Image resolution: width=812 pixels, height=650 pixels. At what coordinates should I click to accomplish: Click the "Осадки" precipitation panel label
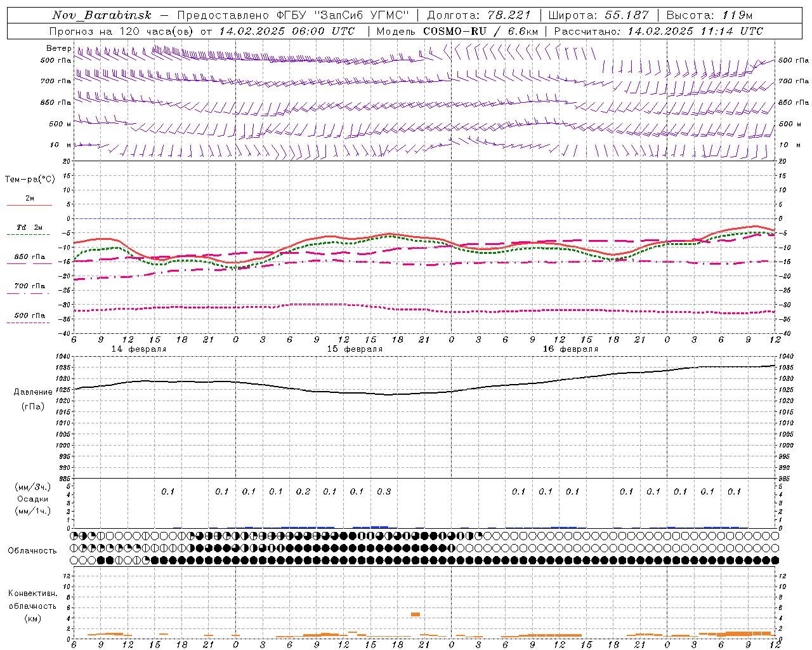pos(33,499)
